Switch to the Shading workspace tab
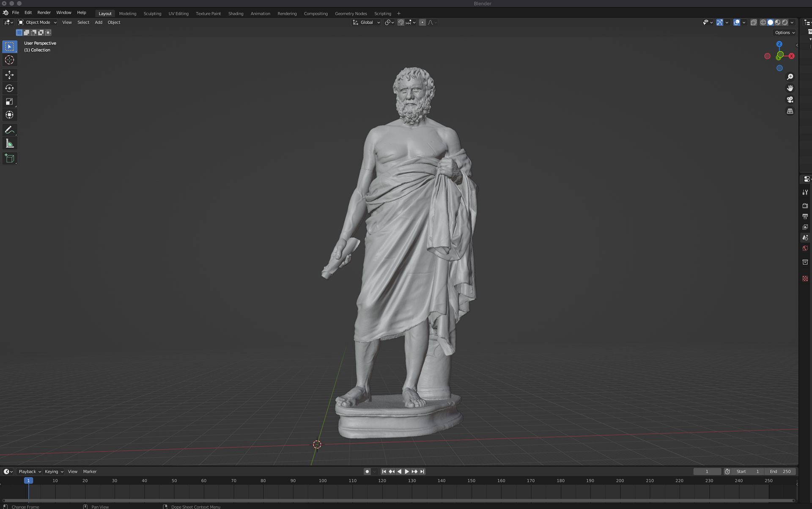This screenshot has width=812, height=509. (x=236, y=14)
